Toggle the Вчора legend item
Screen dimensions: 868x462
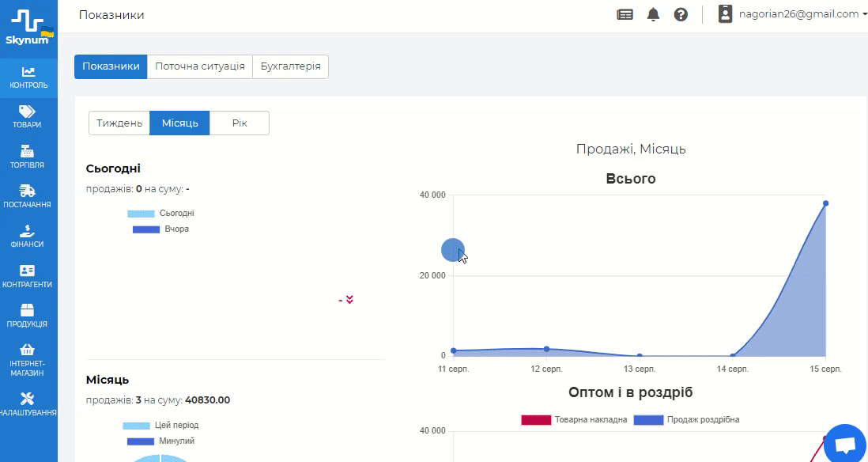pyautogui.click(x=160, y=229)
